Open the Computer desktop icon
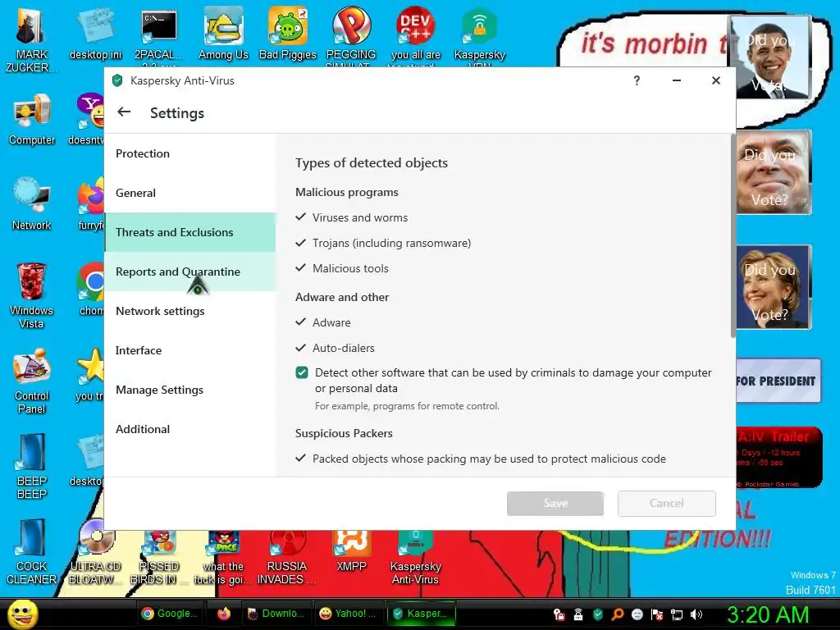840x630 pixels. click(32, 119)
